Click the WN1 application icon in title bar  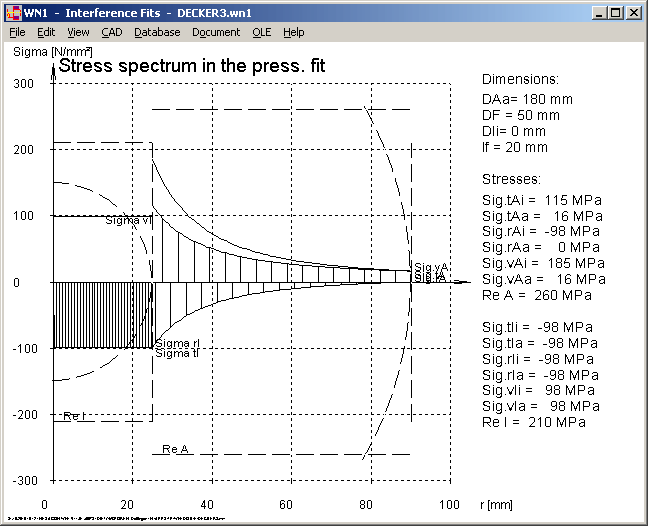[x=14, y=13]
